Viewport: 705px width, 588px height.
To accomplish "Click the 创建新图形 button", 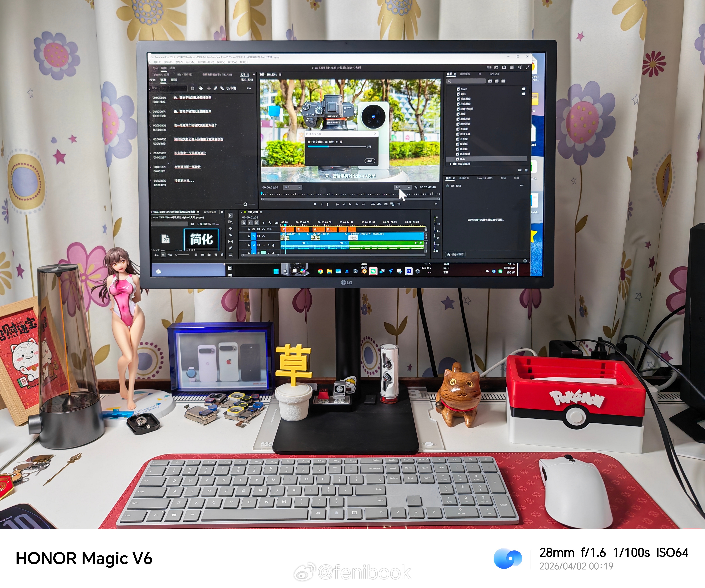I will (456, 255).
